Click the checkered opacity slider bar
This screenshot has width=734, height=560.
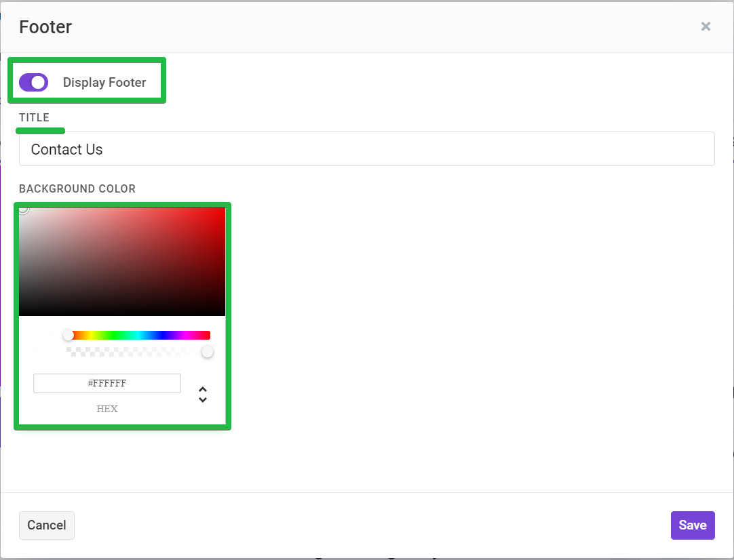coord(138,352)
